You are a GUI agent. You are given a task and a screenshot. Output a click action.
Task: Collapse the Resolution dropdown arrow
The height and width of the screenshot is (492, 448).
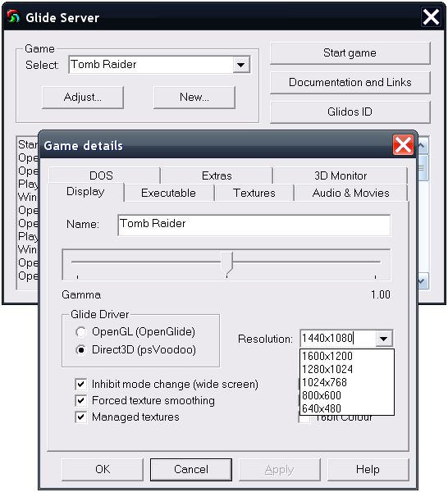[x=384, y=339]
